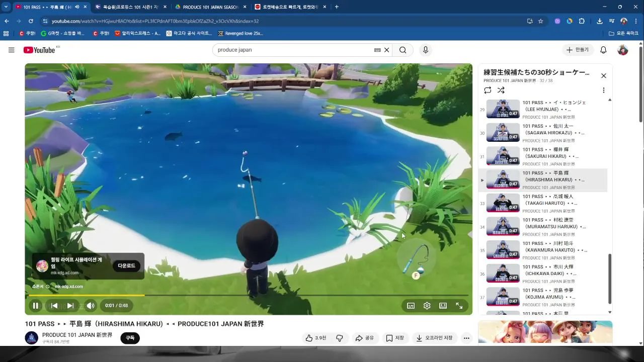Bookmark this page with the star
Viewport: 644px width, 362px height.
[x=541, y=21]
